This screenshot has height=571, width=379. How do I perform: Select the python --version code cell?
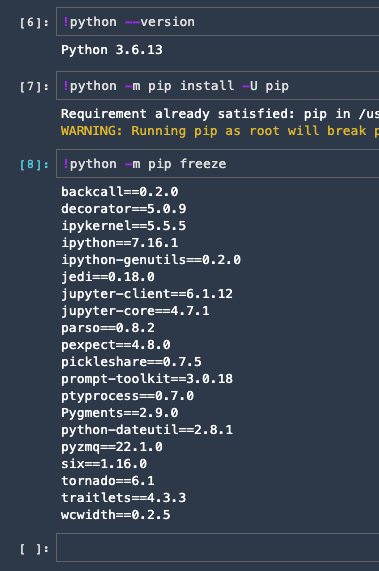point(217,21)
